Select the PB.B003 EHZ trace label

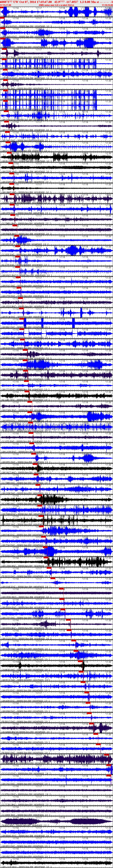(26, 555)
